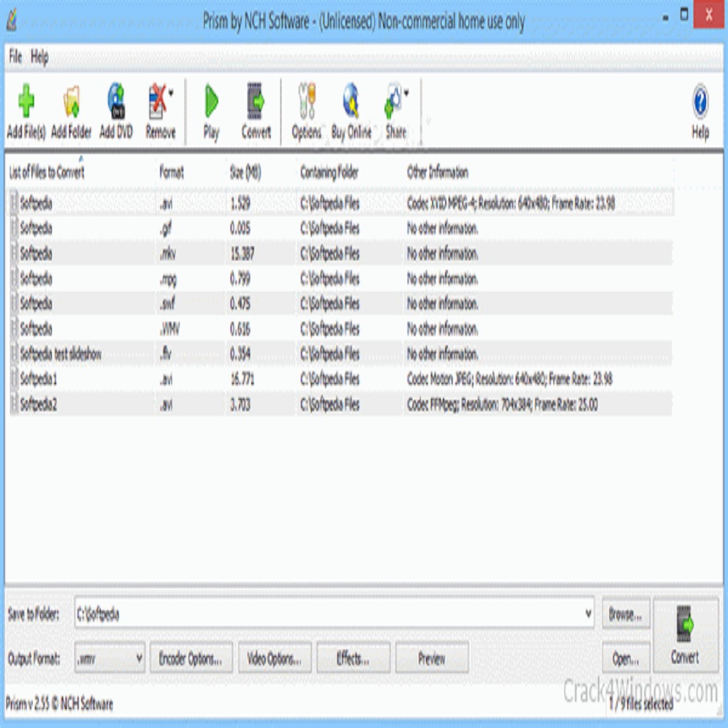This screenshot has height=728, width=728.
Task: Sort by the Size (MB) column header
Action: (245, 173)
